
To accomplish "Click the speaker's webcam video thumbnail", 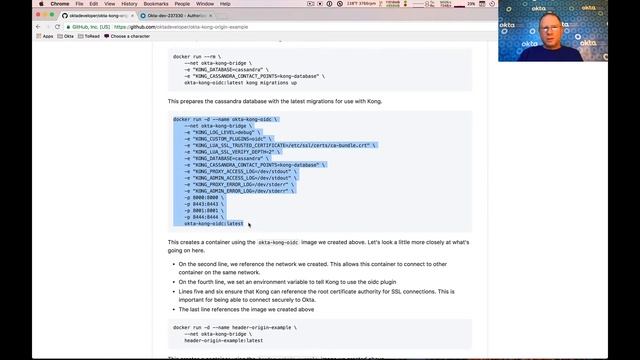I will pyautogui.click(x=553, y=31).
